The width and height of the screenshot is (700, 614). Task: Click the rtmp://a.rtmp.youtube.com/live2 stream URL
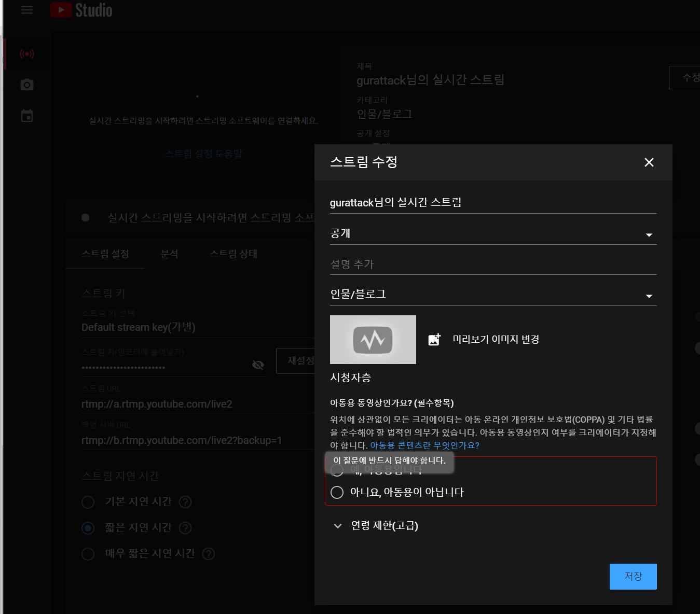(x=157, y=404)
